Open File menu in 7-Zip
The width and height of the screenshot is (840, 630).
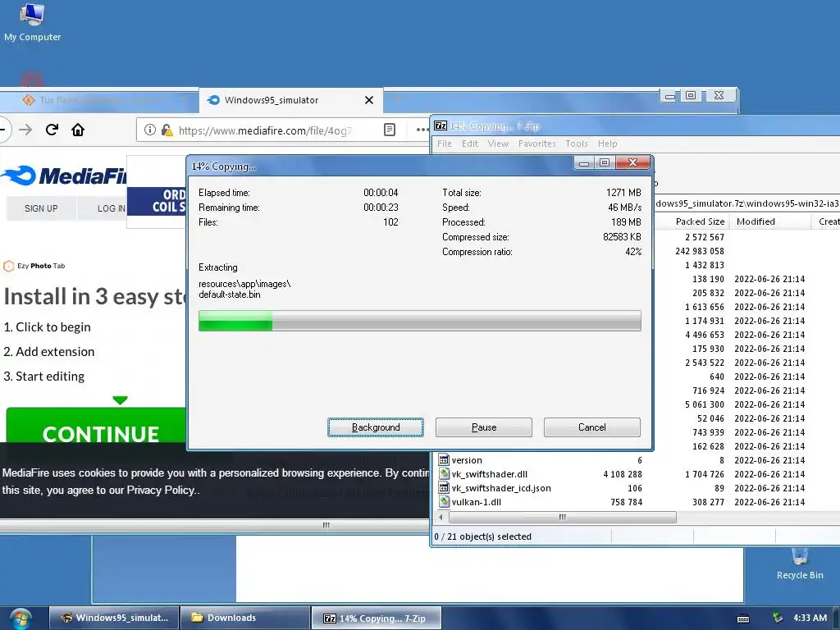(444, 144)
